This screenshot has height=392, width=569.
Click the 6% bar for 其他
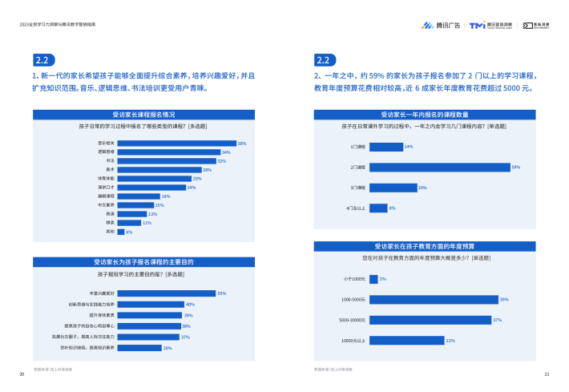(x=121, y=232)
